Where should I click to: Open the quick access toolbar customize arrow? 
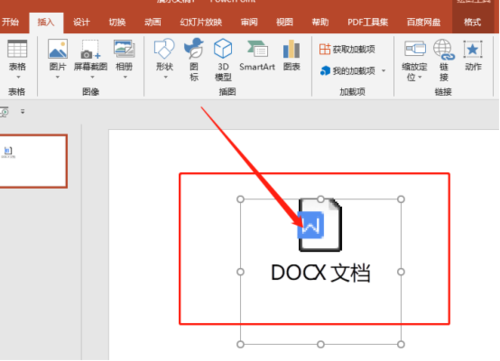[x=23, y=111]
